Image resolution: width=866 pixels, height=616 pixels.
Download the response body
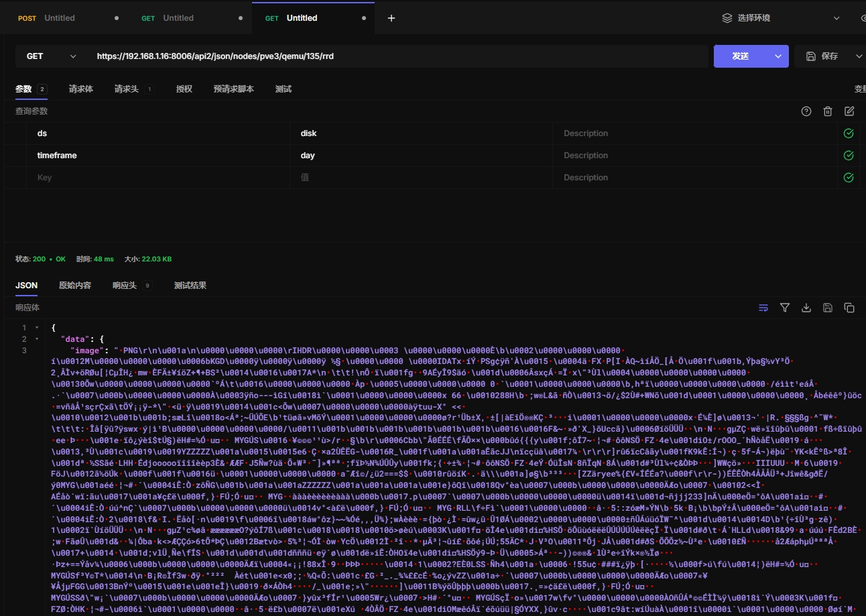[x=806, y=308]
